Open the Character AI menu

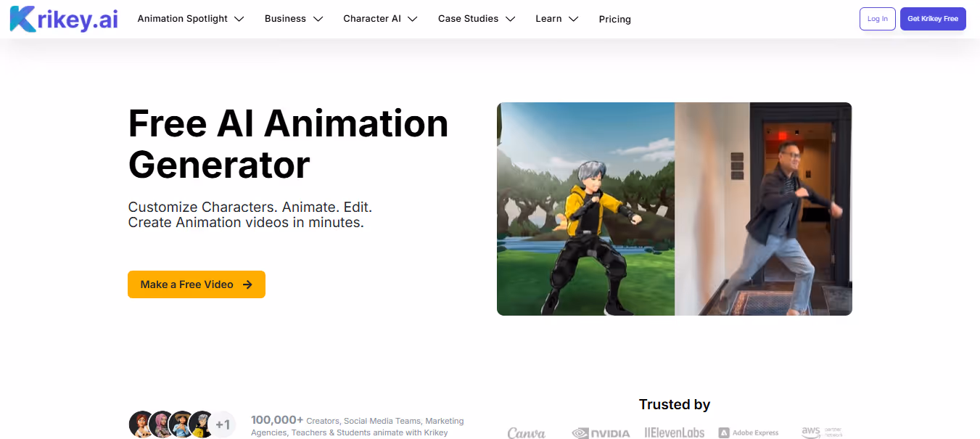(x=372, y=19)
